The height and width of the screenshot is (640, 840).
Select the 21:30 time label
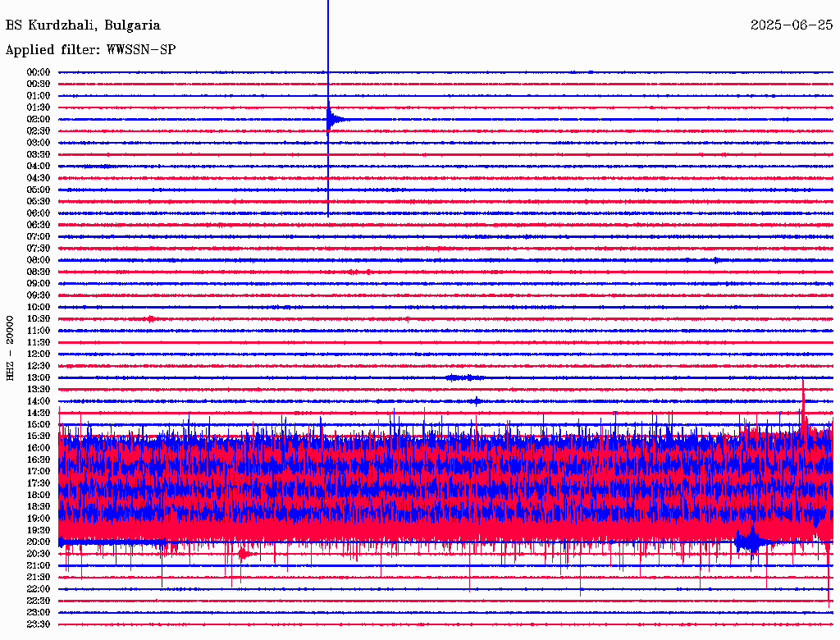click(x=39, y=578)
